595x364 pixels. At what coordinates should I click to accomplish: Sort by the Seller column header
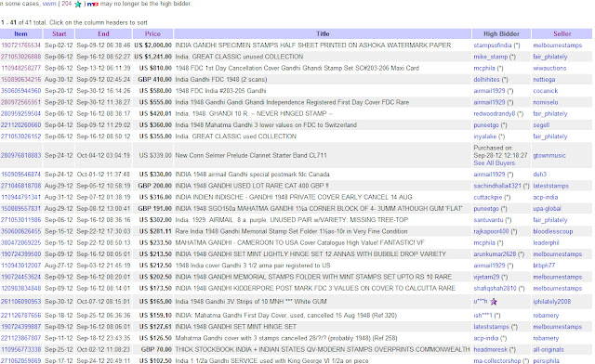[562, 33]
